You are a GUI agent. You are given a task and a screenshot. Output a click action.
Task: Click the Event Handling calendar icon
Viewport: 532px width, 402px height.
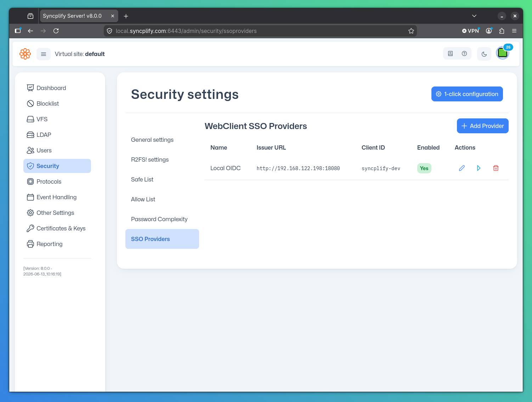[x=30, y=197]
